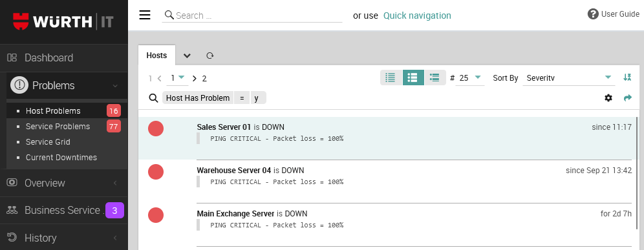Click 'for 2d 7h' duration text
The height and width of the screenshot is (250, 644).
(x=616, y=214)
